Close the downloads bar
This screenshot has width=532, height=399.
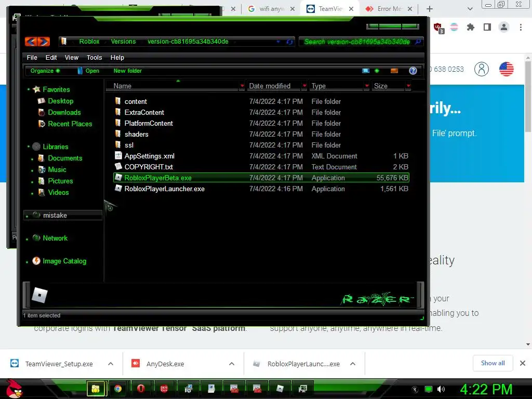tap(523, 363)
